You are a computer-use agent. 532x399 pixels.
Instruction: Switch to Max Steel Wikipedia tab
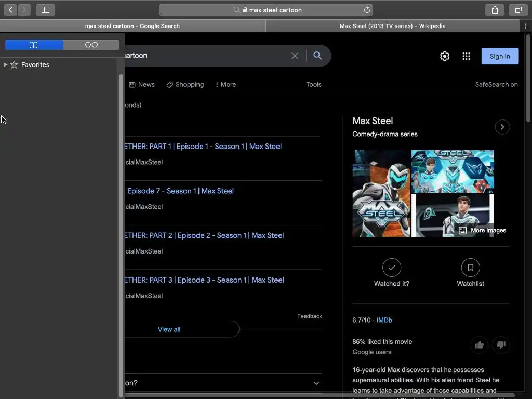tap(393, 26)
